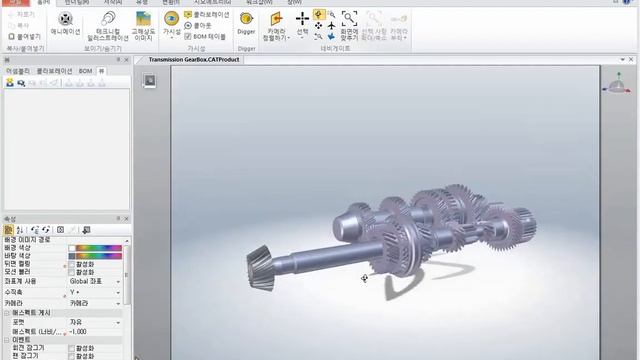Pick 바탕 색상 gray swatch
The height and width of the screenshot is (360, 640).
click(72, 256)
